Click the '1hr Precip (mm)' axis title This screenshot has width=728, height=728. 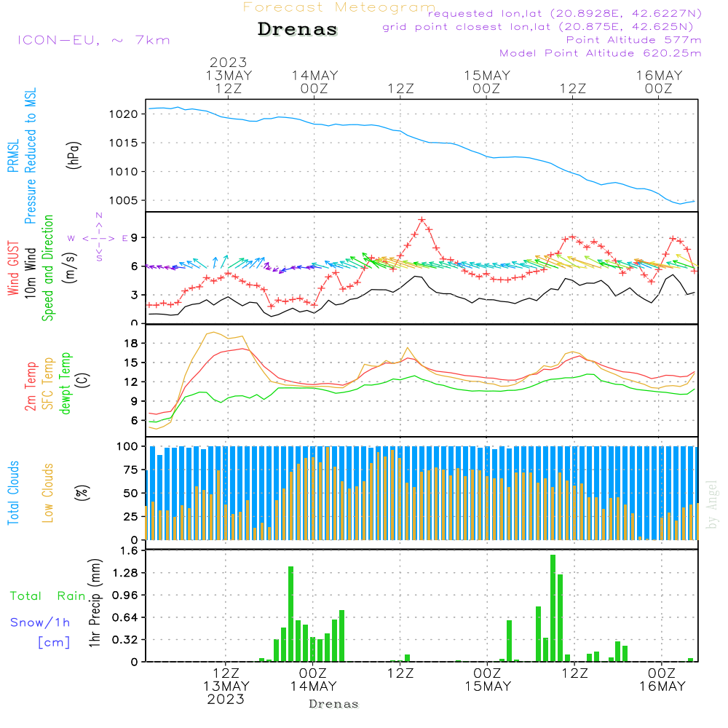point(95,603)
